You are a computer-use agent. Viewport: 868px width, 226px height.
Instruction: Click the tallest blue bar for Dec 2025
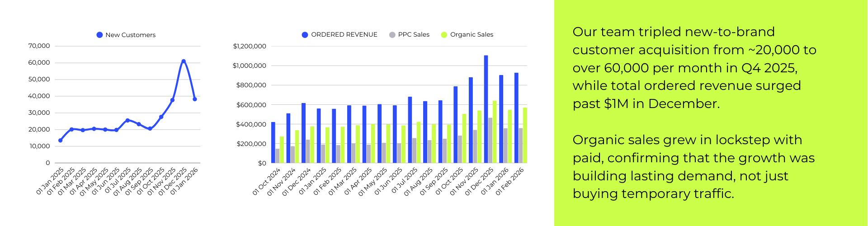click(486, 109)
